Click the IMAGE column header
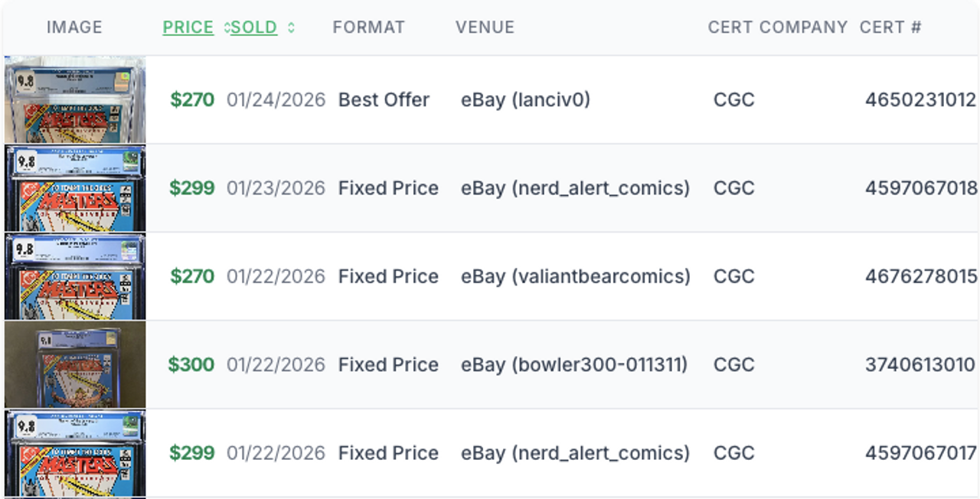 (x=74, y=28)
